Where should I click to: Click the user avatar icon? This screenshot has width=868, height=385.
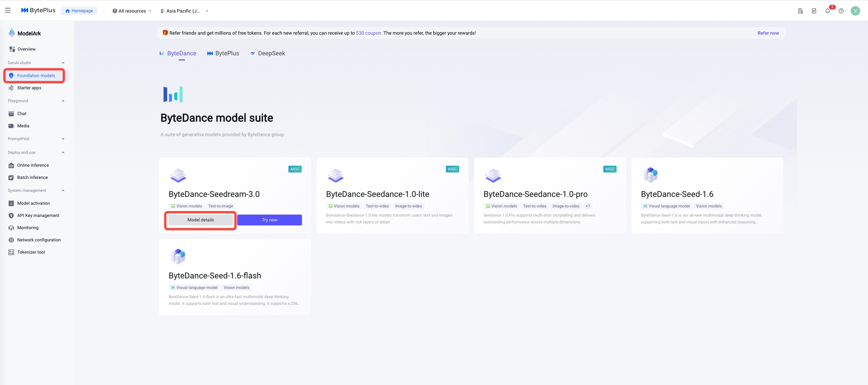pos(855,11)
